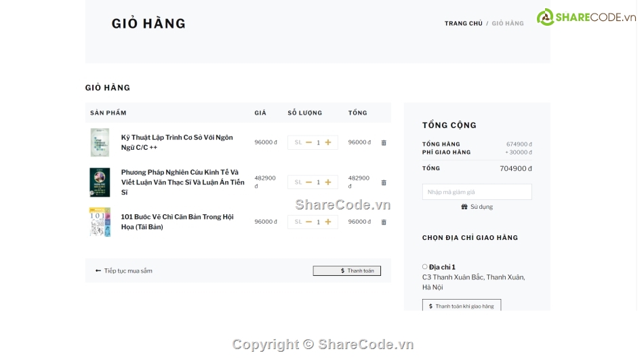Delete the C/C++ programming book from cart

tap(384, 143)
